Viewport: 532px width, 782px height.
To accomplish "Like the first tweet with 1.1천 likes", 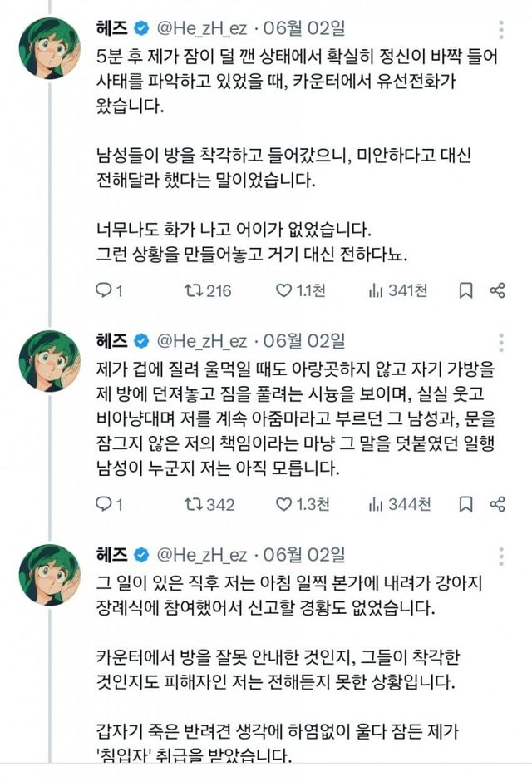I will [283, 290].
